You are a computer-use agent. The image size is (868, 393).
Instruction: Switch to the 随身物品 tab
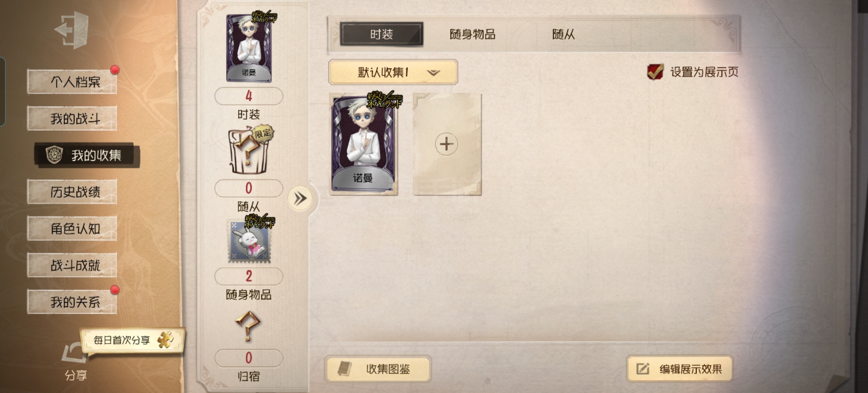(x=473, y=34)
